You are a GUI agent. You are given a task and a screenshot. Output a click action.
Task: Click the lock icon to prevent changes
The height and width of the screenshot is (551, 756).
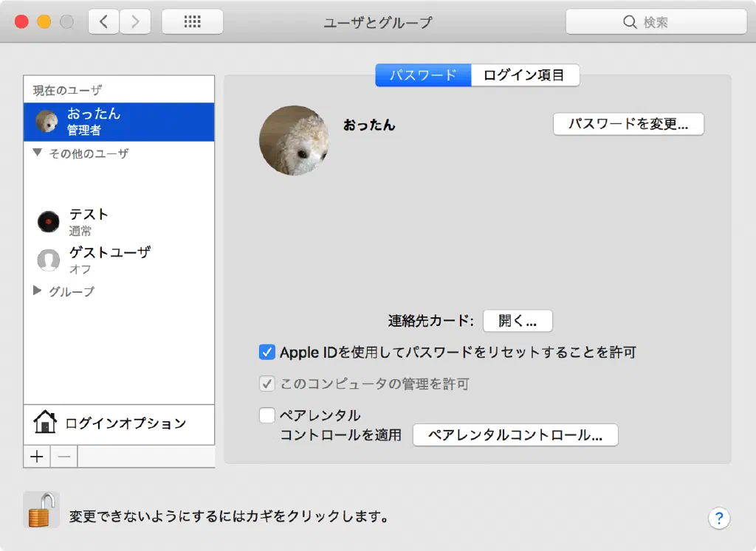coord(41,510)
